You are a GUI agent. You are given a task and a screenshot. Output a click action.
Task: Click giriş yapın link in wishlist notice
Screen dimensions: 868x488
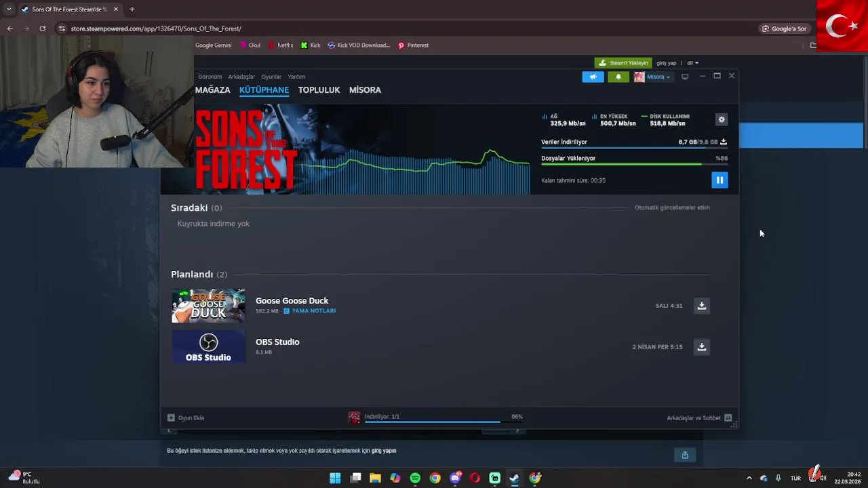point(384,451)
